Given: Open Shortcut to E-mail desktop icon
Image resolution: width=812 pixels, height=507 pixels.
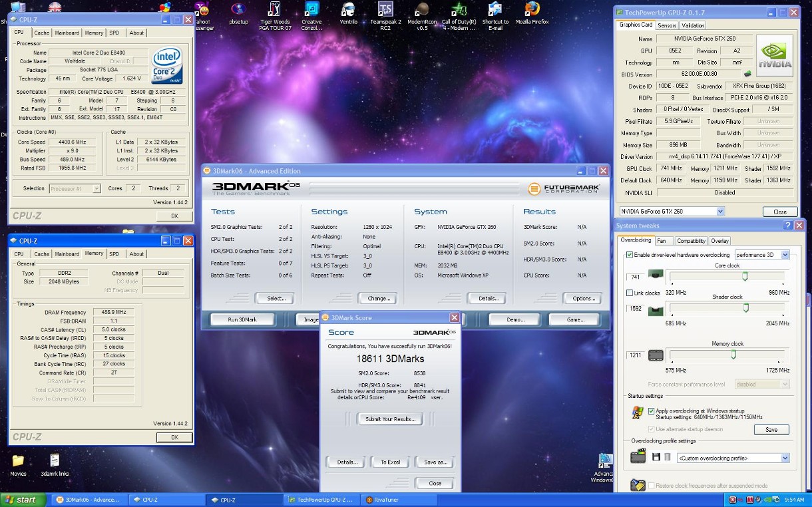Looking at the screenshot, I should pos(495,16).
